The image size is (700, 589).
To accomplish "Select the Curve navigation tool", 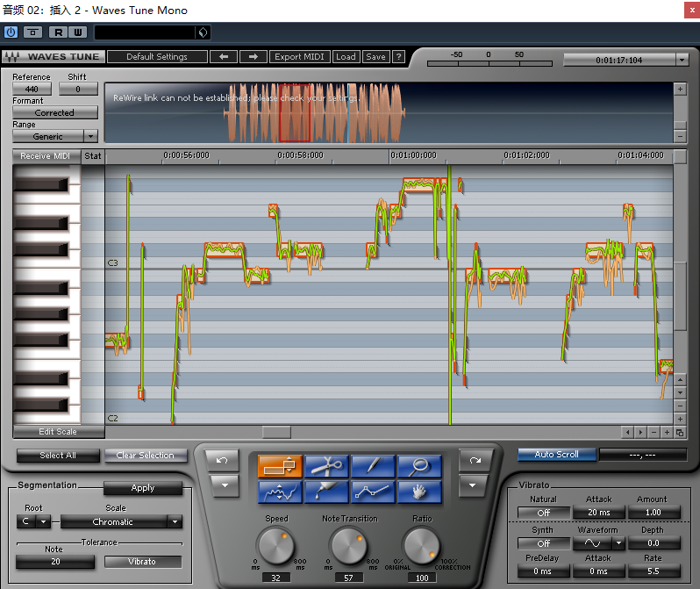I will click(280, 492).
